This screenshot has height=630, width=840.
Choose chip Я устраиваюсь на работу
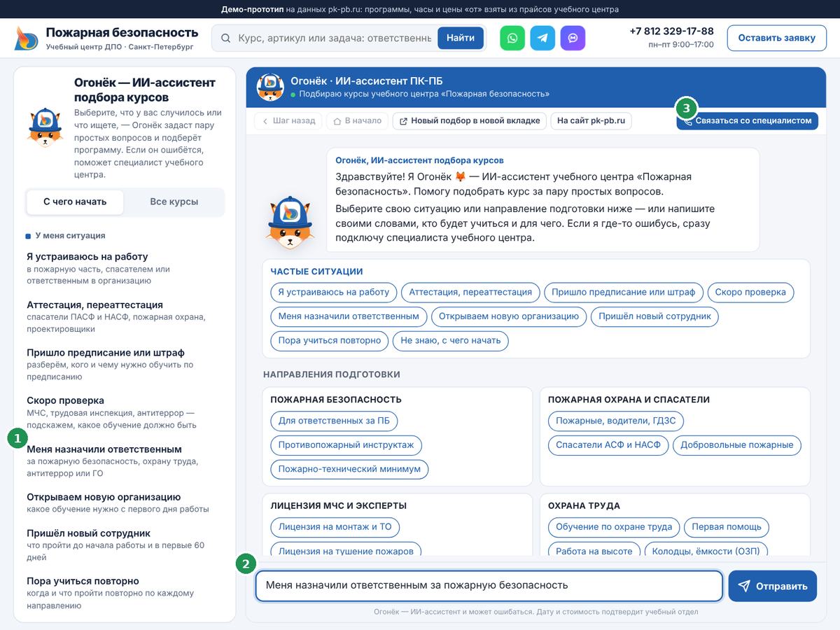(x=333, y=292)
